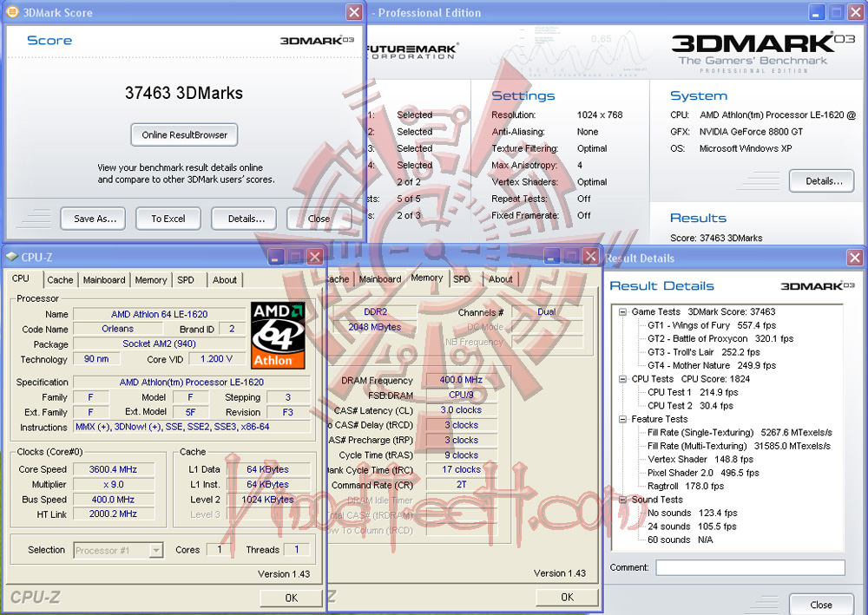Viewport: 868px width, 615px height.
Task: Open the SPD tab in left CPU-Z
Action: [186, 280]
